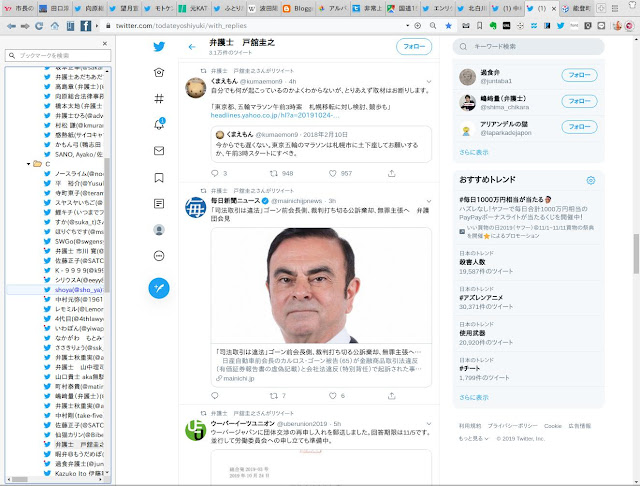The image size is (640, 486).
Task: Switch to the Blogger browser tab
Action: 298,8
